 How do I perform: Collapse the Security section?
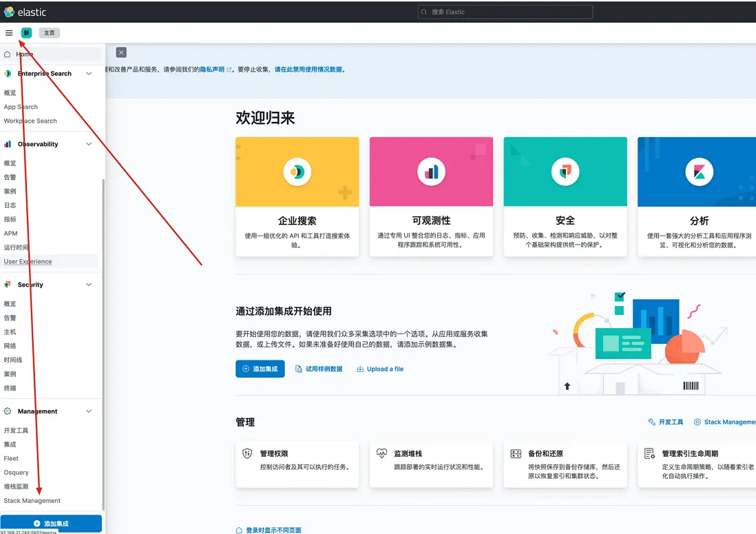tap(89, 285)
